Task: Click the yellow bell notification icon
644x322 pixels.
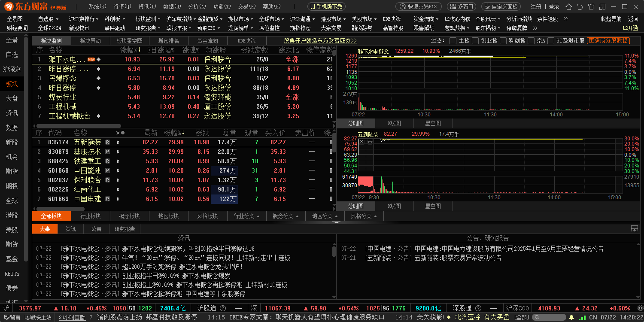Action: point(571,317)
